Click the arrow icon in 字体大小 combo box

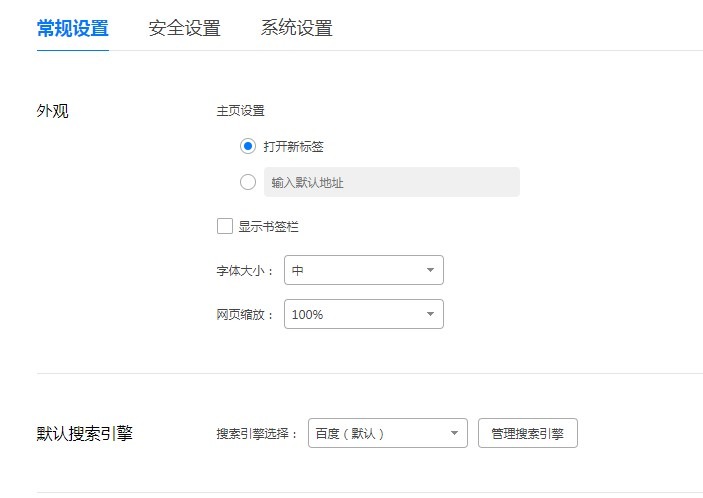click(x=430, y=270)
